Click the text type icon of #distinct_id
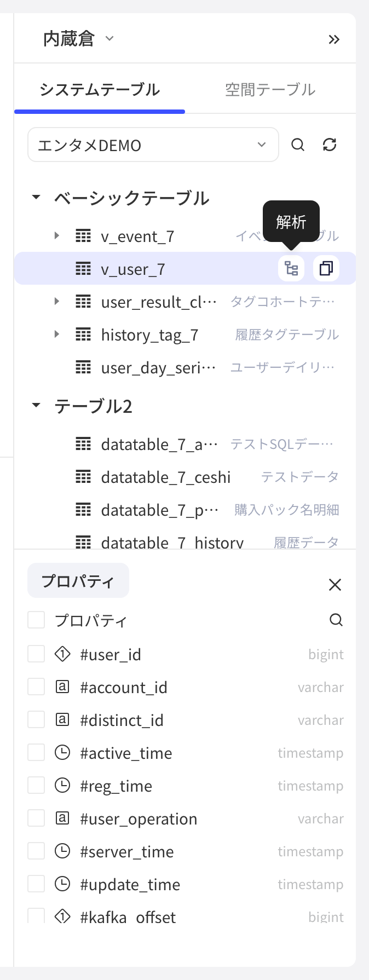Viewport: 369px width, 980px height. click(62, 719)
